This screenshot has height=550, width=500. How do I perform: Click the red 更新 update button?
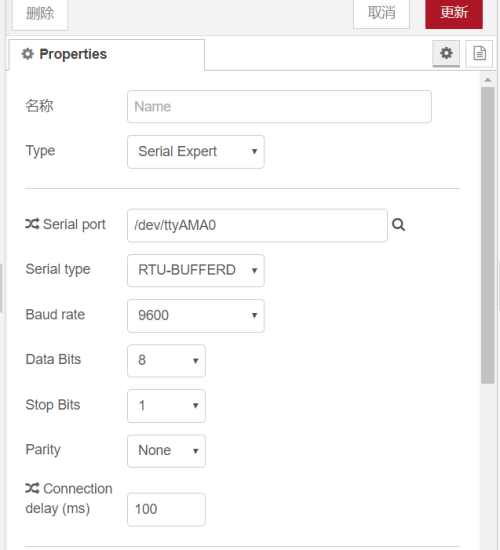(x=454, y=13)
